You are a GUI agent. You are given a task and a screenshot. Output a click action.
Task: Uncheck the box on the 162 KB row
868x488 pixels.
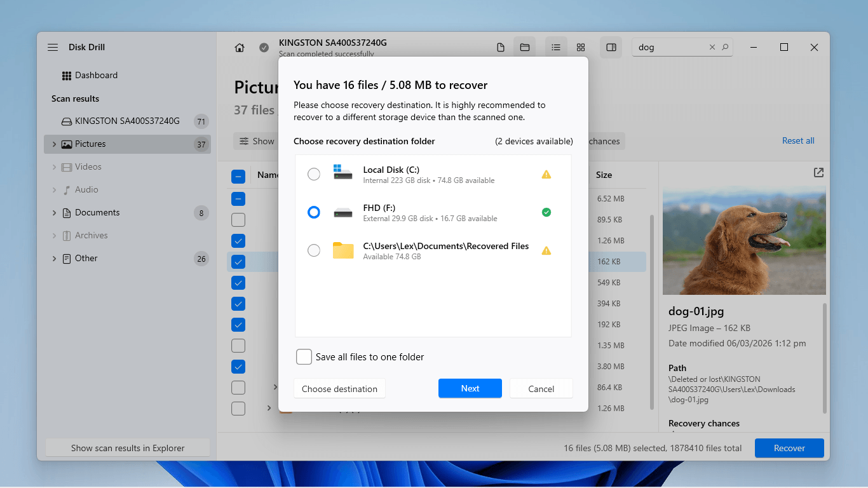(x=238, y=262)
